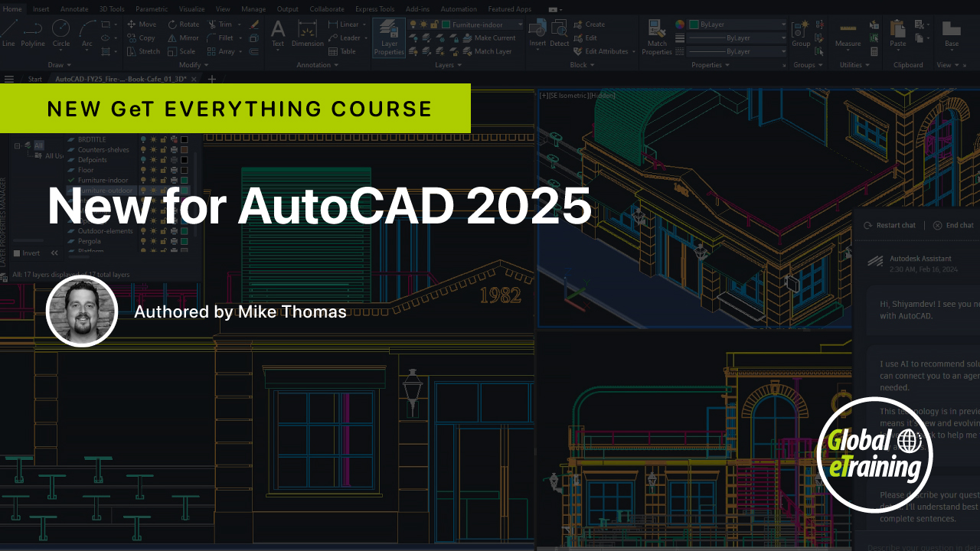Open the Parametric ribbon tab
This screenshot has width=980, height=551.
click(x=151, y=9)
